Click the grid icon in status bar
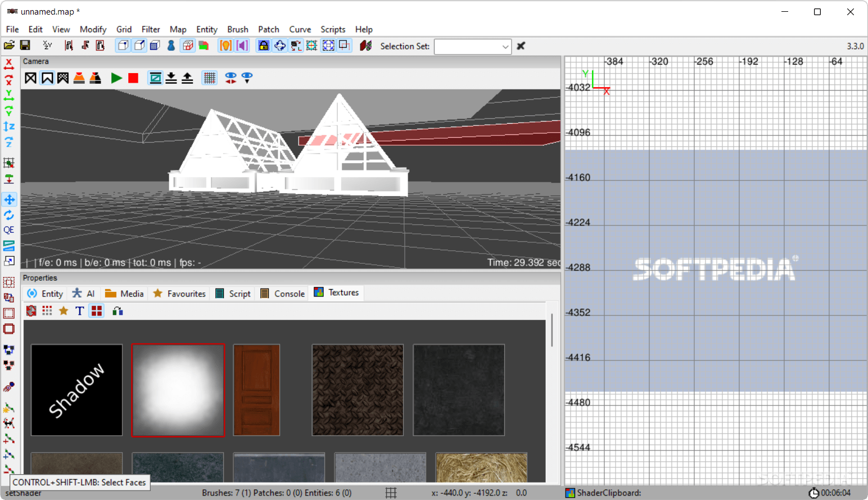This screenshot has width=868, height=500. [391, 493]
